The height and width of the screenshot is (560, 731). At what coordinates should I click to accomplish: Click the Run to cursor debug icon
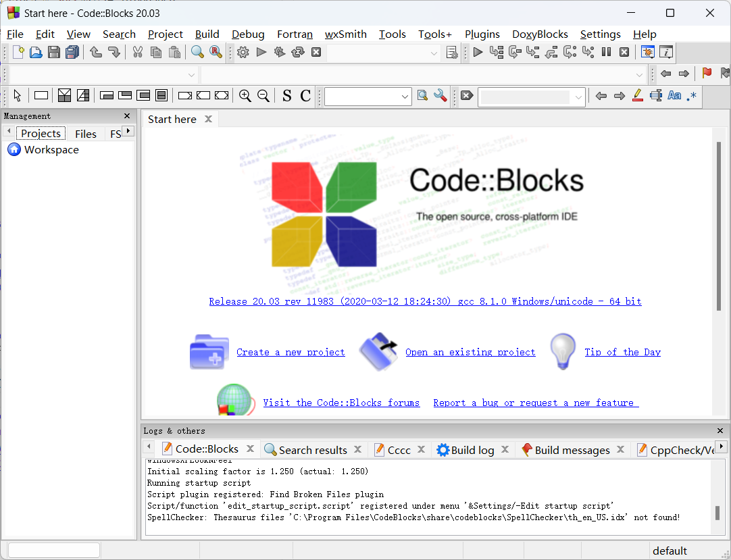497,52
